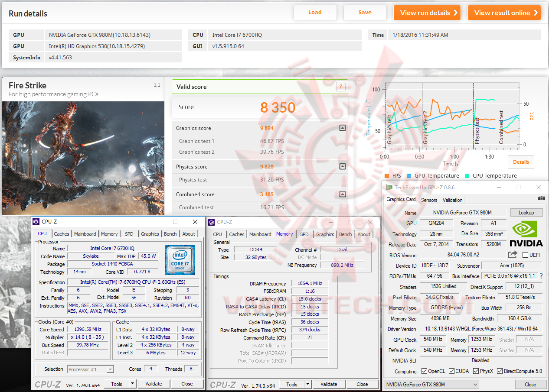Click the GPU-Z Name field showing GTX 980M
The width and height of the screenshot is (549, 392).
click(463, 213)
